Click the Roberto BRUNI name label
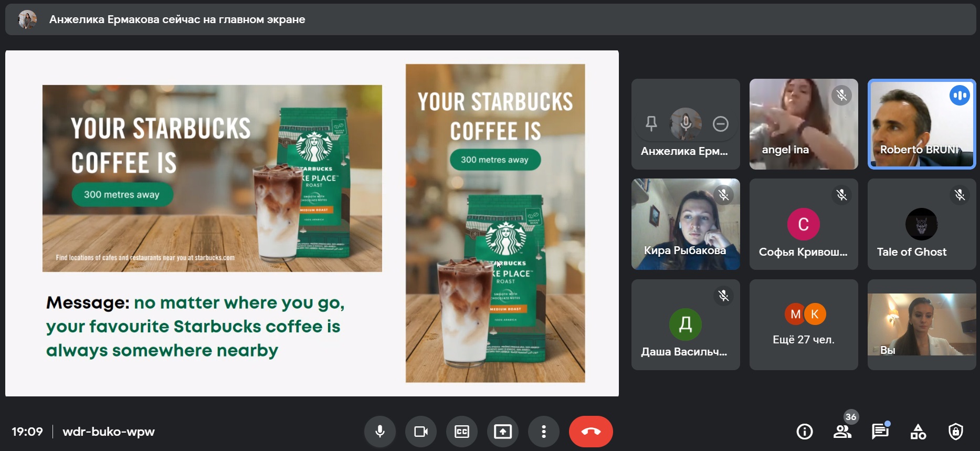980x451 pixels. tap(919, 150)
